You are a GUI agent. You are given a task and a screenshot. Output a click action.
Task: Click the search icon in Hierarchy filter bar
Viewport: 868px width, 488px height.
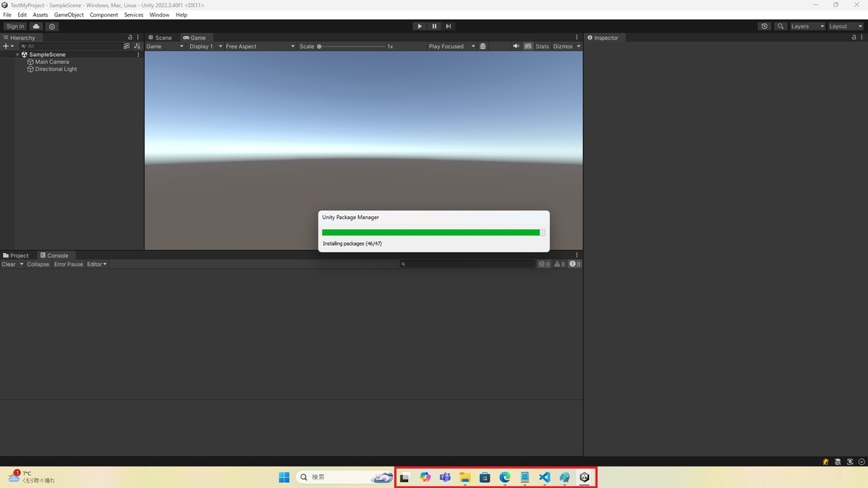[x=24, y=46]
